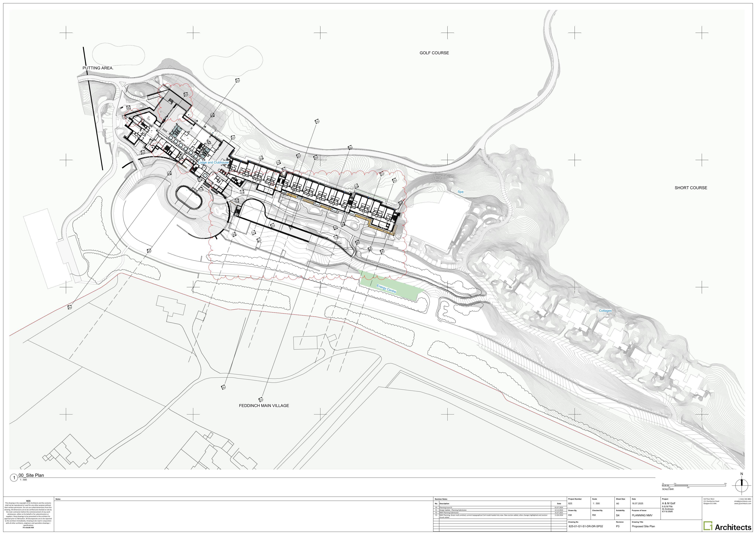
Task: Click the 'Revision Notes' table heading
Action: (x=441, y=499)
